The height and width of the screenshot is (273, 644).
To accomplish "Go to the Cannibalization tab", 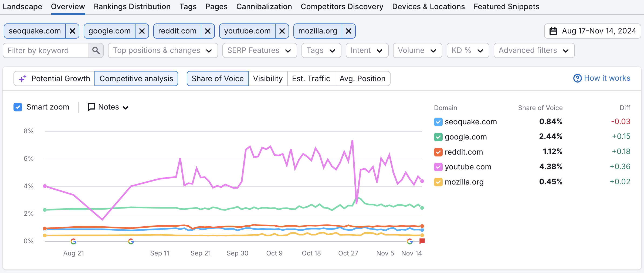I will (264, 7).
